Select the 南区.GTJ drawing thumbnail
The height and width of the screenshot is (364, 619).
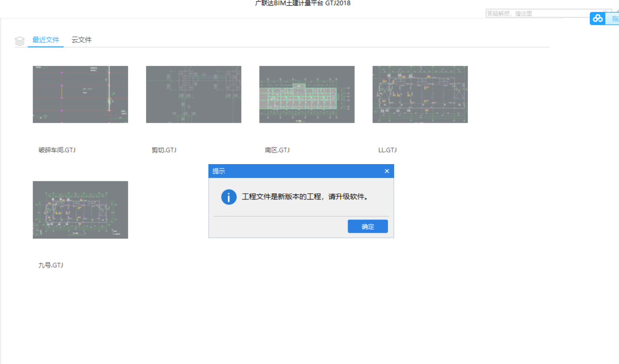pyautogui.click(x=307, y=94)
